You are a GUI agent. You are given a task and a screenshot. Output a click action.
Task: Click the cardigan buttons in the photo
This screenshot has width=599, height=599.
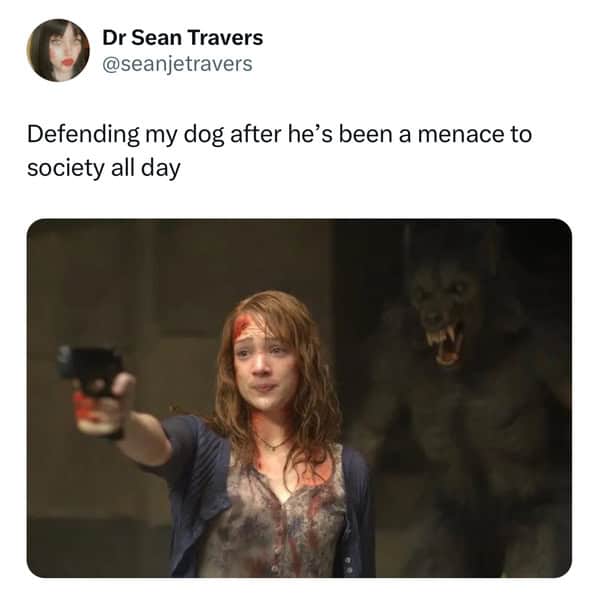pos(348,565)
